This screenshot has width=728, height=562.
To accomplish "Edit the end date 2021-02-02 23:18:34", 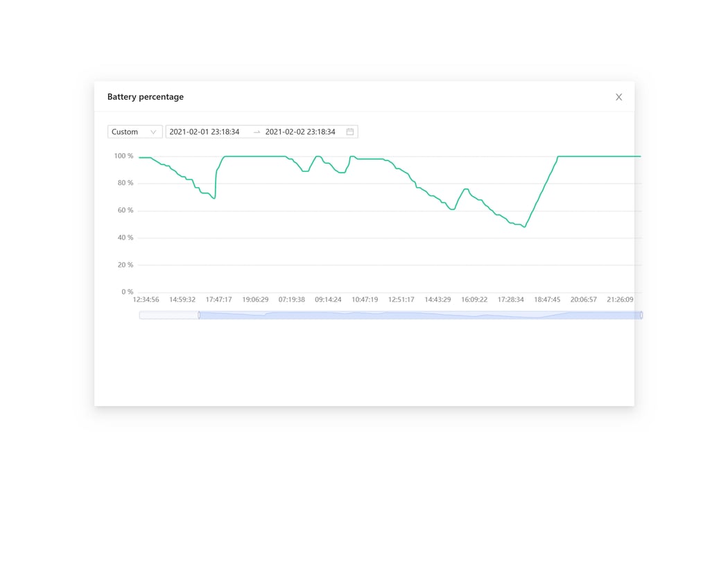I will [x=300, y=132].
